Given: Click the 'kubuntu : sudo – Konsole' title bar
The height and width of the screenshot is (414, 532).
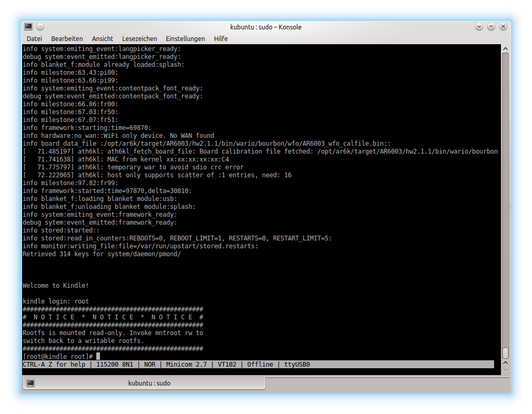Looking at the screenshot, I should tap(266, 27).
